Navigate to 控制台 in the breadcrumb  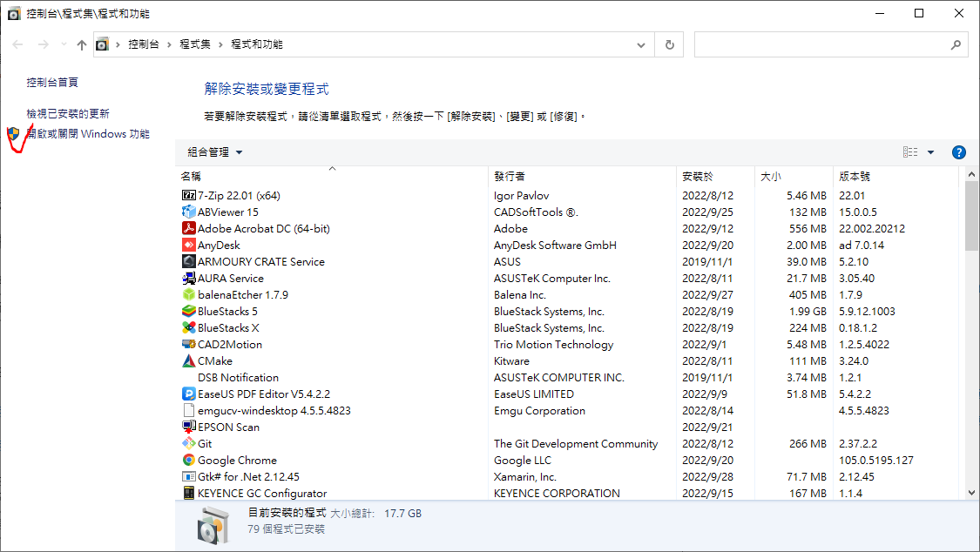(144, 44)
